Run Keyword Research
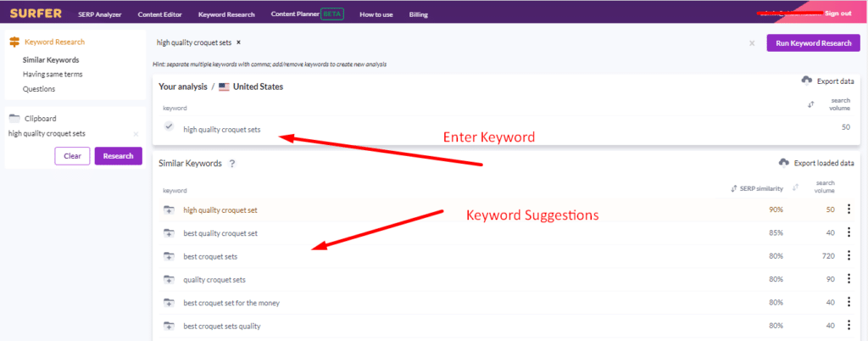This screenshot has height=341, width=868. [813, 42]
